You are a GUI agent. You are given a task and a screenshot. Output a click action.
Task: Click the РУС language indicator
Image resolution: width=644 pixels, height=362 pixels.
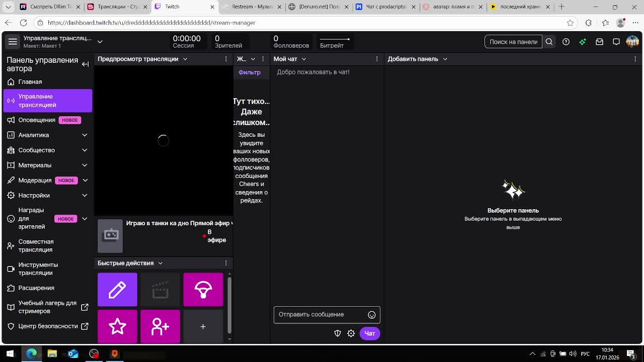[585, 354]
